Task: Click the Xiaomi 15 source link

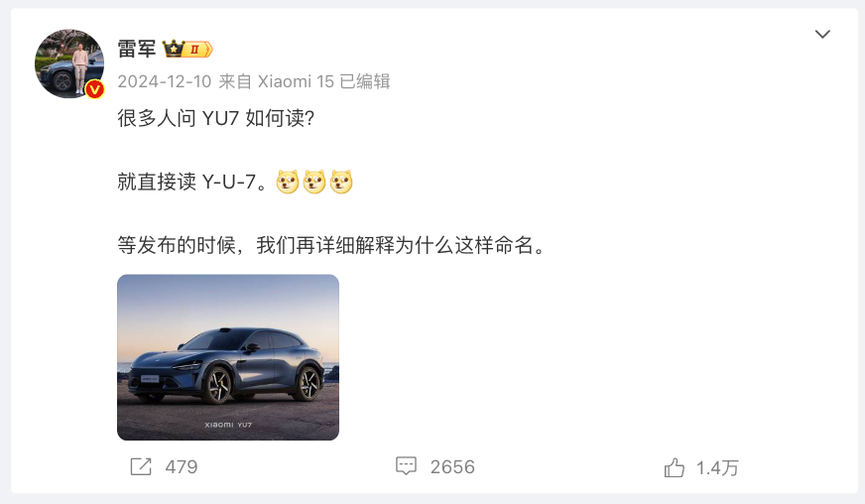Action: pyautogui.click(x=296, y=81)
